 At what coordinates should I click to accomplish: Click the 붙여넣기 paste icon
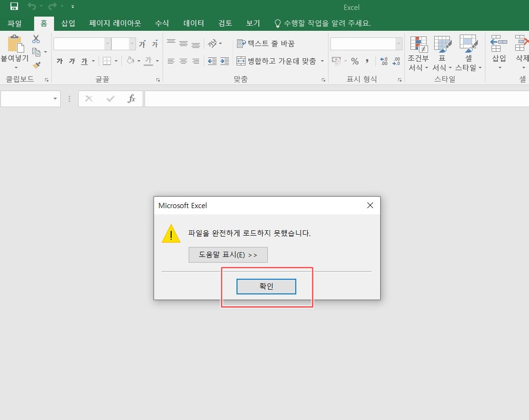point(16,44)
